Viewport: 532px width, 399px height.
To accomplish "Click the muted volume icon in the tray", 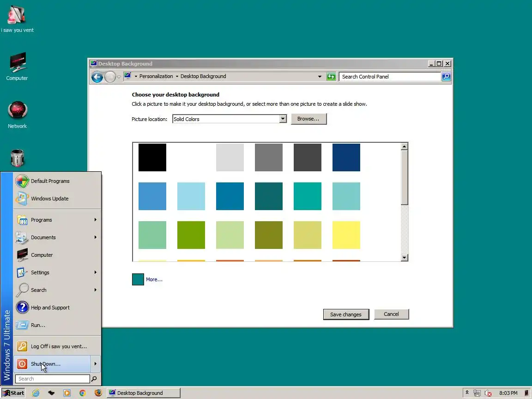I will tap(488, 393).
